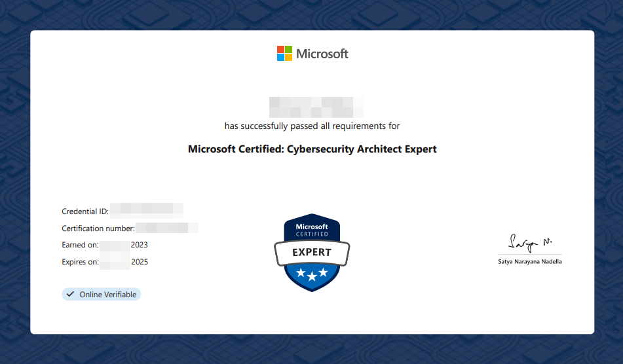Viewport: 623px width, 364px height.
Task: Click the Credential ID label
Action: pos(85,211)
